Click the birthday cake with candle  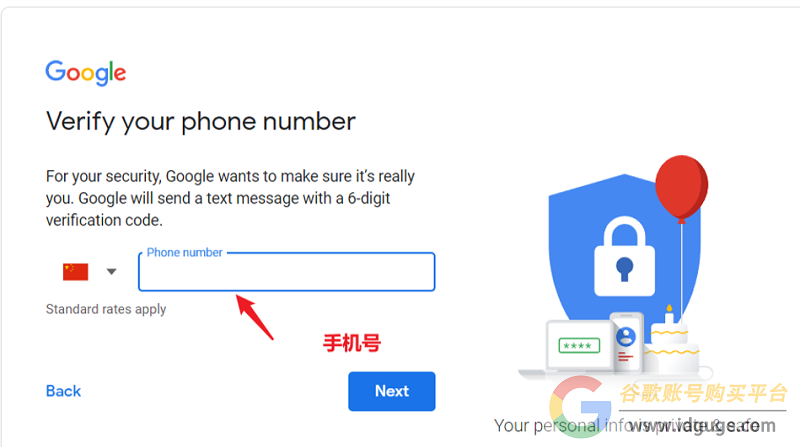click(x=670, y=339)
